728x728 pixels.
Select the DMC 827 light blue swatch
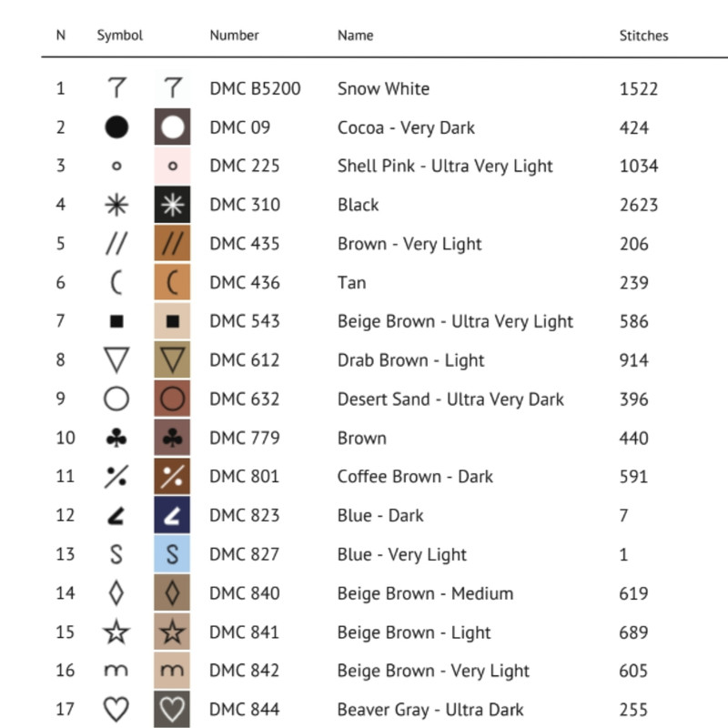click(172, 554)
